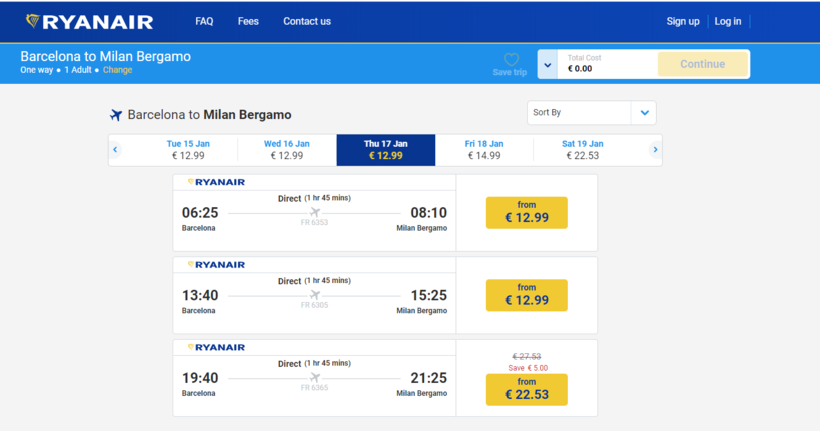Viewport: 820px width, 431px height.
Task: Click the struck-through € 27.53 price
Action: click(527, 357)
